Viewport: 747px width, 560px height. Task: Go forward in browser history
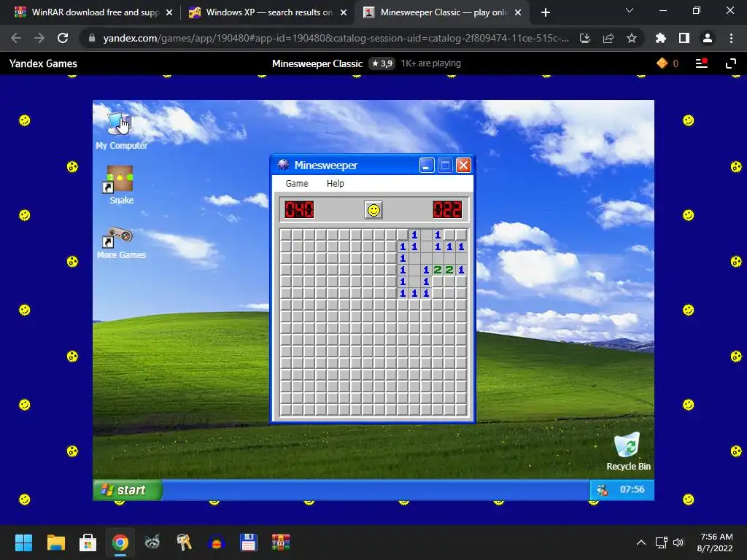(x=39, y=38)
